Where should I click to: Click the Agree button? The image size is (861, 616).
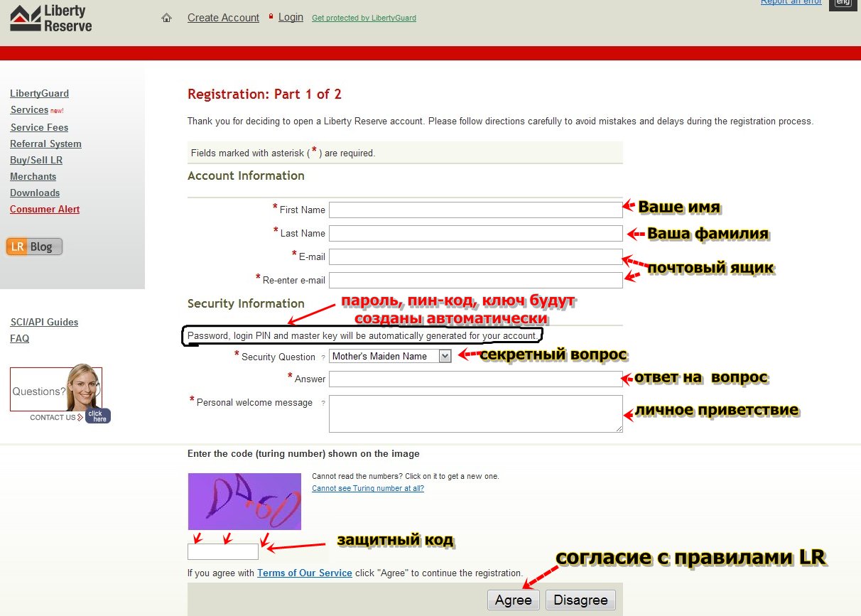coord(514,600)
